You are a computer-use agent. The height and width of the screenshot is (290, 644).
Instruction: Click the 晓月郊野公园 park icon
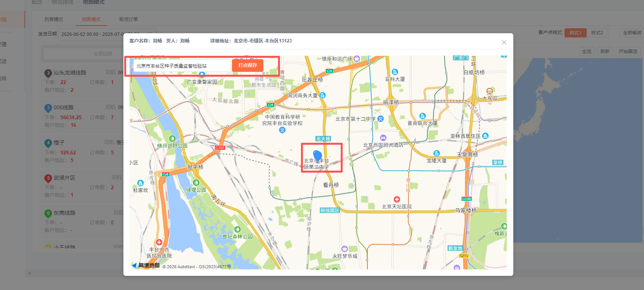click(x=172, y=138)
